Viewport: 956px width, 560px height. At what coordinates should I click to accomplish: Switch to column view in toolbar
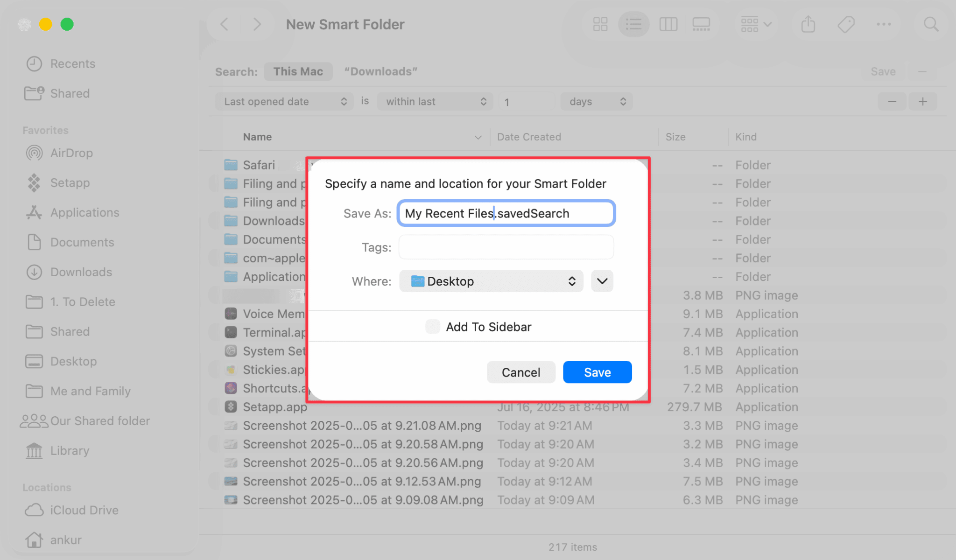click(x=668, y=24)
